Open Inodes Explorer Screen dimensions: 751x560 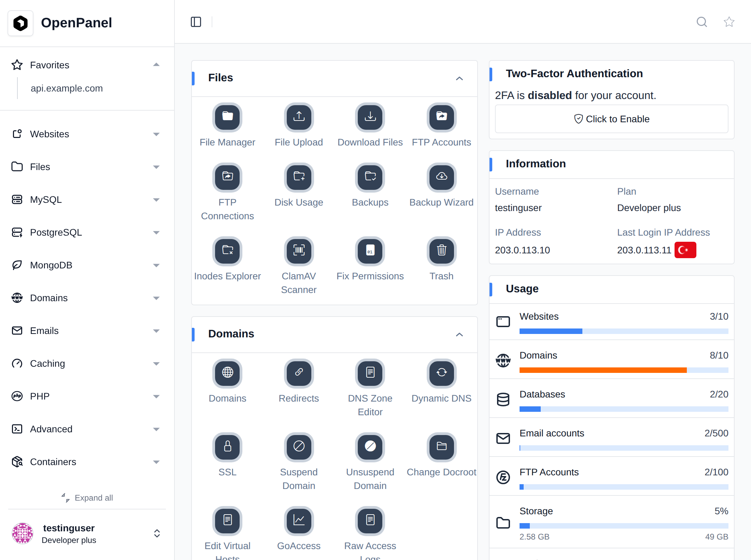pyautogui.click(x=227, y=251)
